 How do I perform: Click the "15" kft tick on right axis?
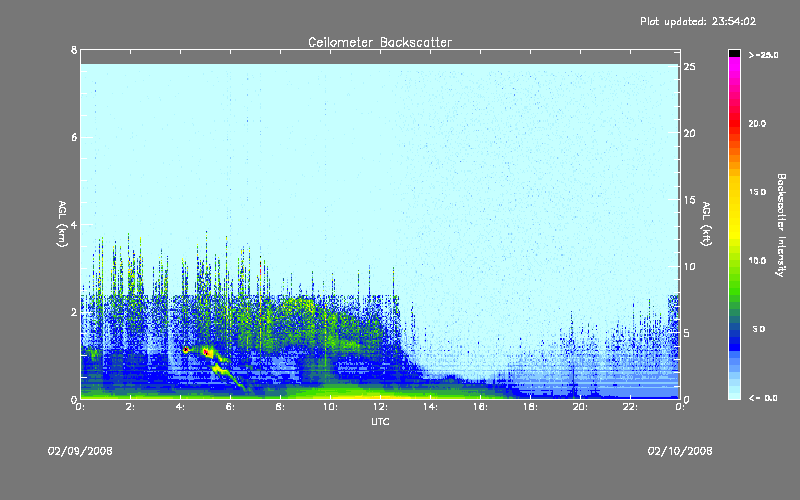[689, 200]
